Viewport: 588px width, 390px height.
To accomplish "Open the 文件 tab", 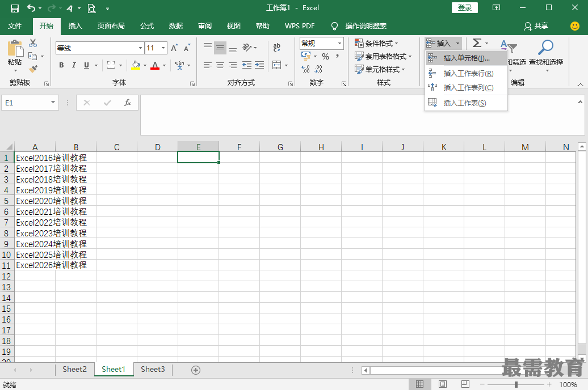I will pyautogui.click(x=15, y=26).
